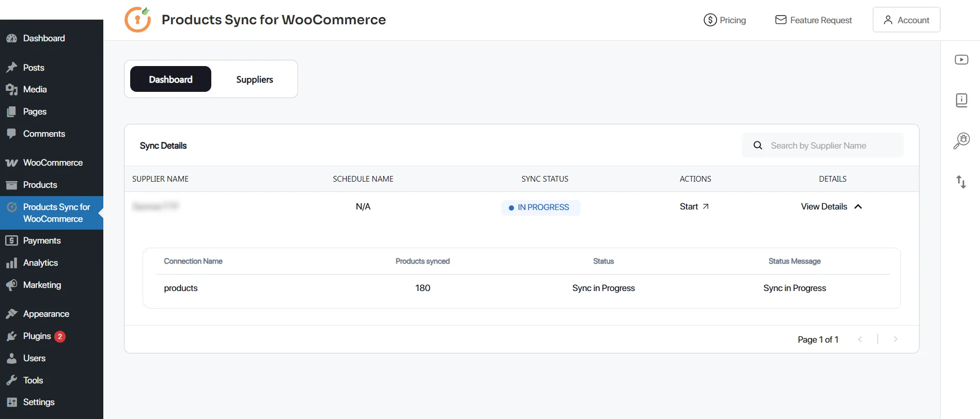
Task: Click the blurred supplier name cell
Action: pyautogui.click(x=155, y=206)
